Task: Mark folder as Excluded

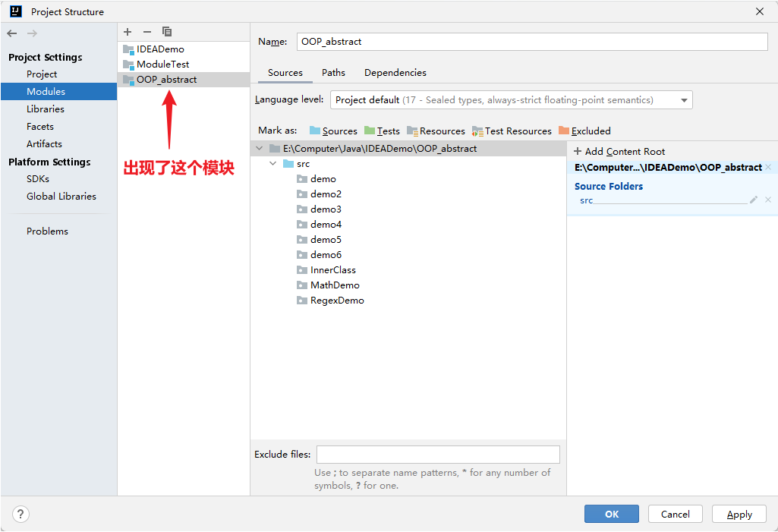Action: point(584,131)
